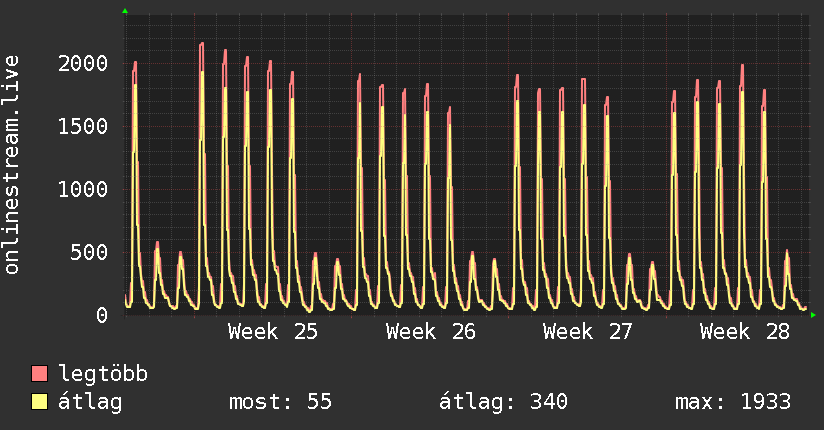The image size is (824, 430).
Task: Click the átlag: 340 statistic
Action: tap(503, 402)
